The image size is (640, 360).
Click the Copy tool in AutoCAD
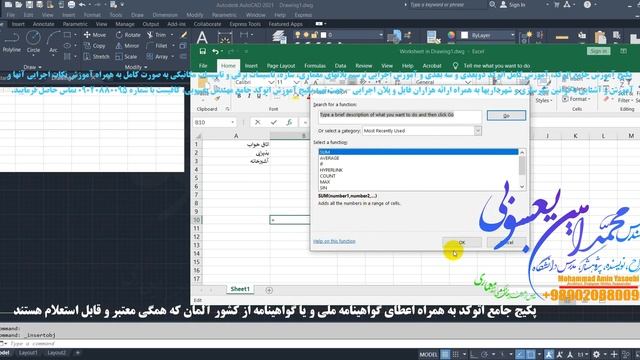pyautogui.click(x=95, y=46)
